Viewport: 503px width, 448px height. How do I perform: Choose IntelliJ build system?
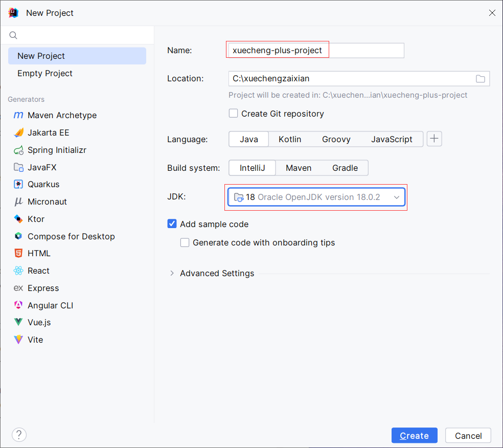[252, 168]
